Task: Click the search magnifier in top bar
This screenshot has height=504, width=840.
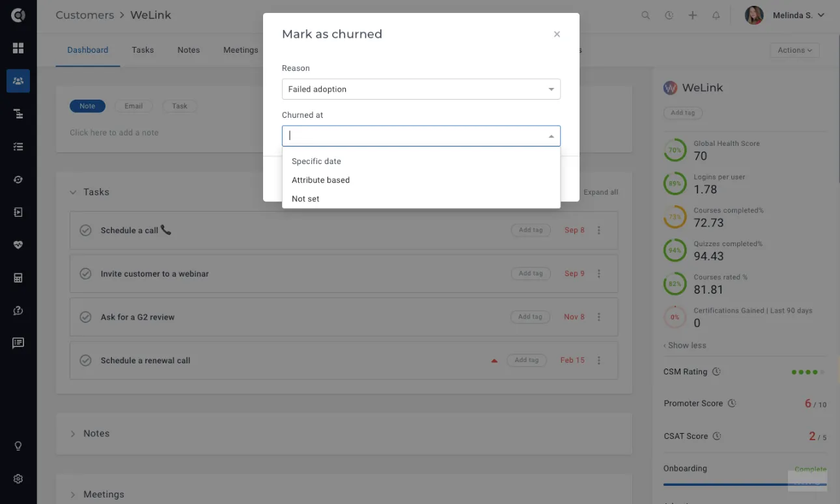Action: coord(646,15)
